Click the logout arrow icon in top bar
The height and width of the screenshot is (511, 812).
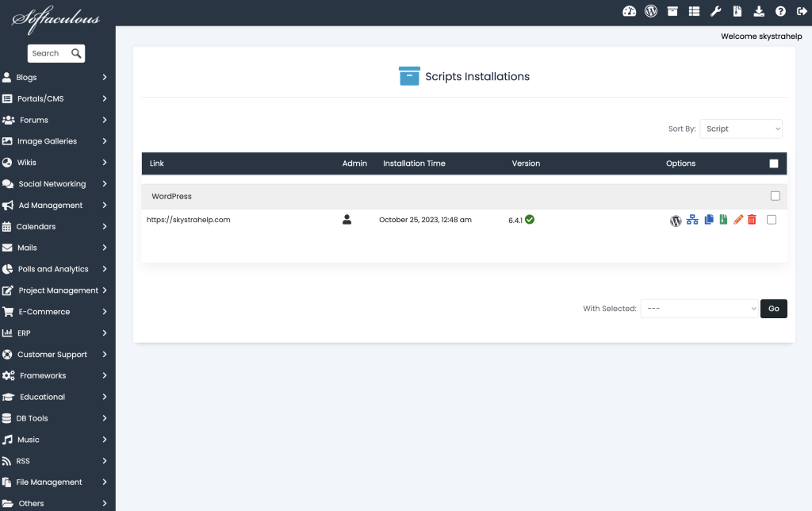click(802, 11)
